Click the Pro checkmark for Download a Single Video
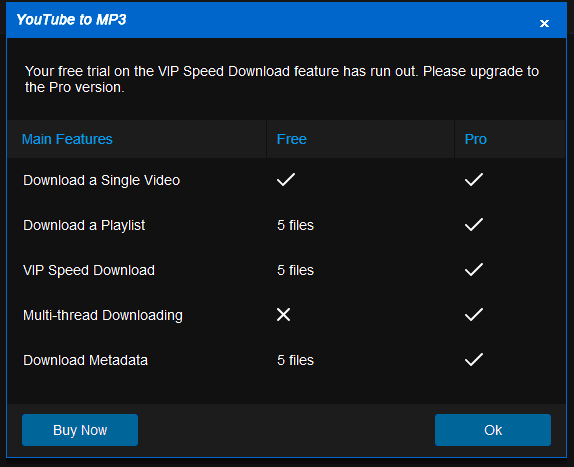 click(x=474, y=179)
